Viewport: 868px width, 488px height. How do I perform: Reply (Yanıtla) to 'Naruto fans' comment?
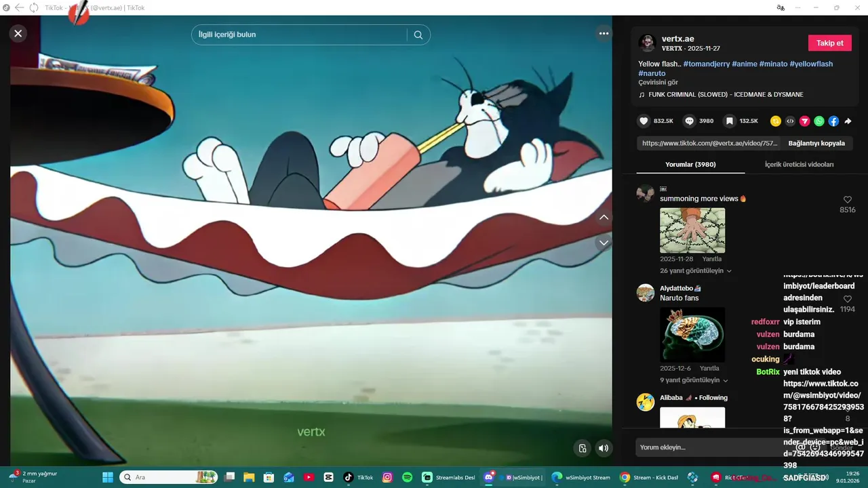coord(709,368)
